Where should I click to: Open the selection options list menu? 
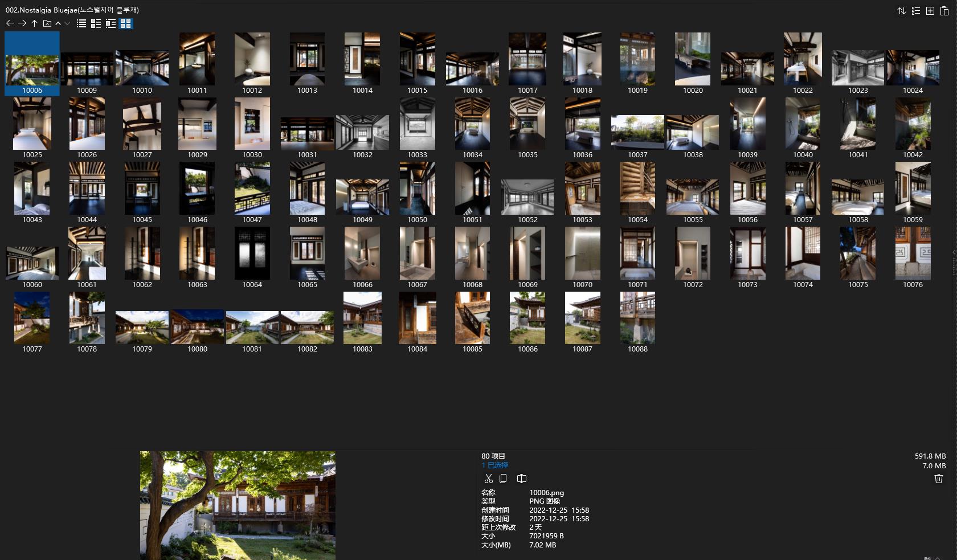tap(915, 11)
